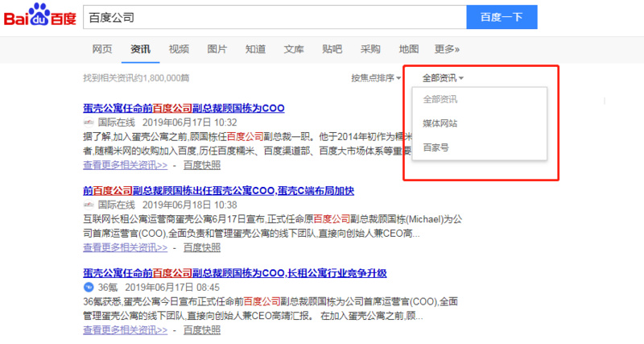644x344 pixels.
Task: Click 百度快照 under first result
Action: tap(202, 165)
